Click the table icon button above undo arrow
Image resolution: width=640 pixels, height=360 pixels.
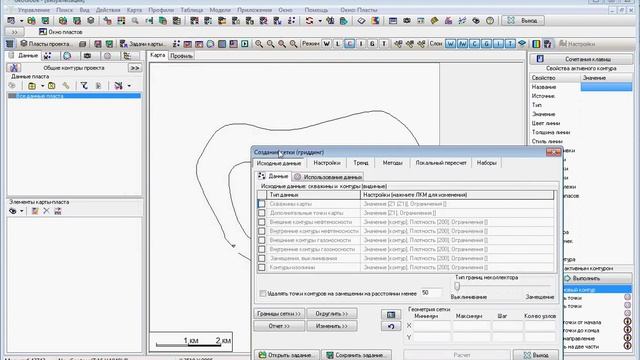tap(391, 314)
